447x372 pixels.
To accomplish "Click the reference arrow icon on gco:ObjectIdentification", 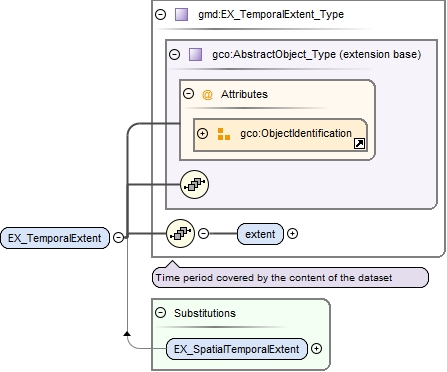I will click(359, 144).
